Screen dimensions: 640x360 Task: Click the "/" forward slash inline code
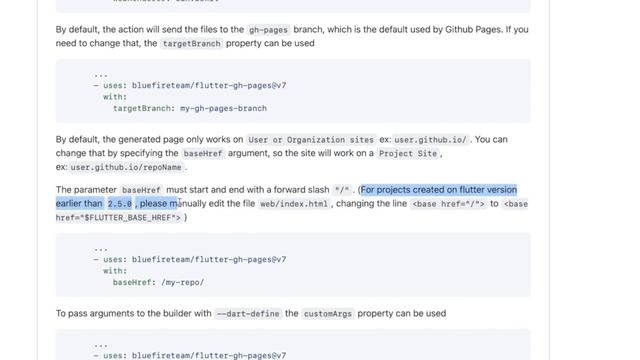[x=342, y=190]
